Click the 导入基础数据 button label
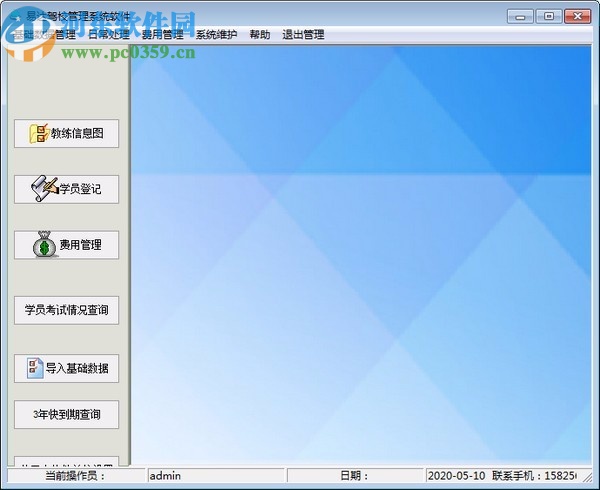 click(x=77, y=368)
